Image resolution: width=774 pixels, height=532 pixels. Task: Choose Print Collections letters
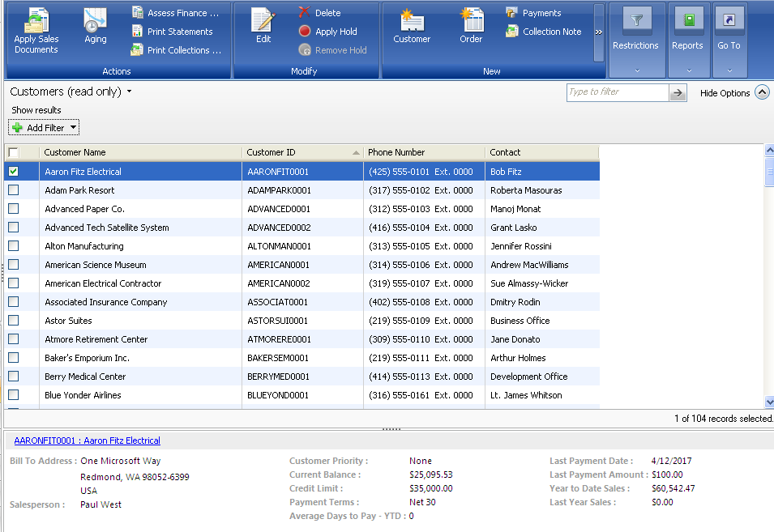pyautogui.click(x=176, y=50)
